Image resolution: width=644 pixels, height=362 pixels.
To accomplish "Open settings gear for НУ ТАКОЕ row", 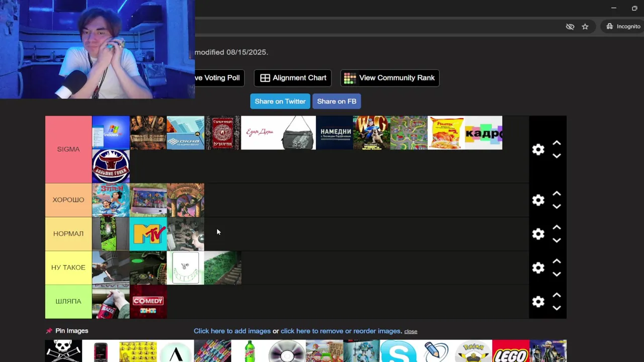I will click(538, 267).
